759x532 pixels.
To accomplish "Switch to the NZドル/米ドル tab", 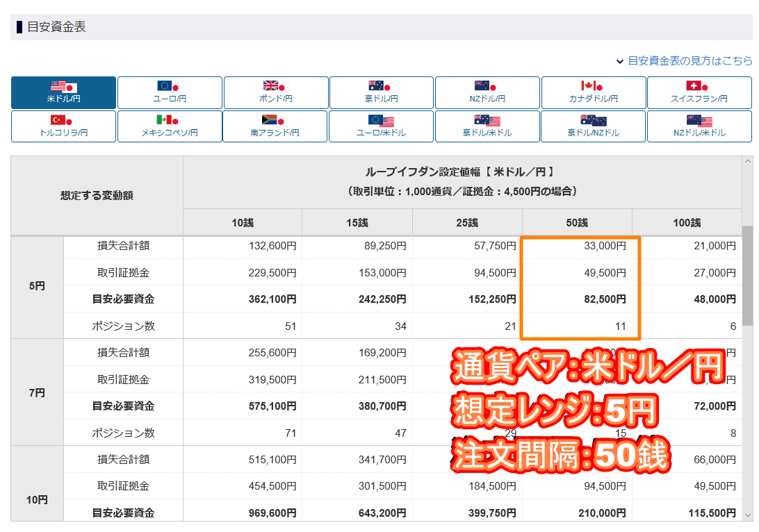I will 699,126.
